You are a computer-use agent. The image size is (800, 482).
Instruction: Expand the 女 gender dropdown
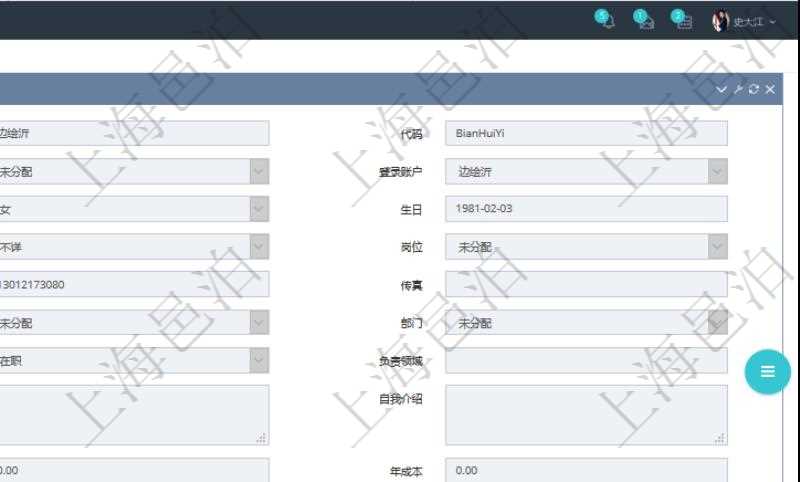(259, 209)
